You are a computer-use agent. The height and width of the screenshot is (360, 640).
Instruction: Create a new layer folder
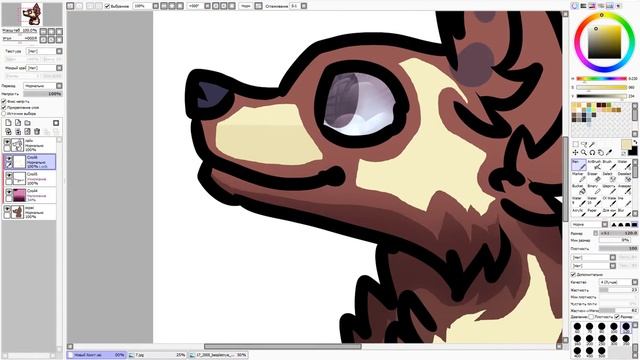click(27, 123)
